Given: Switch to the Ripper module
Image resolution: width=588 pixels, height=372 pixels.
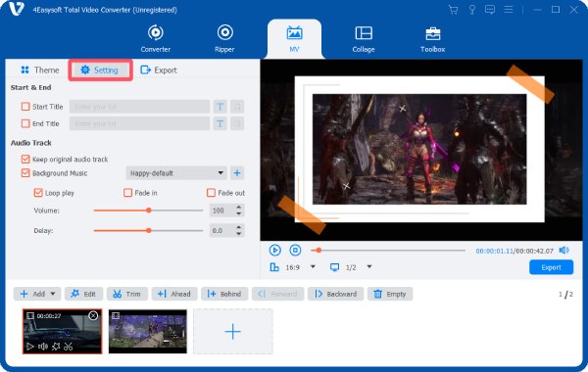Looking at the screenshot, I should [x=224, y=38].
